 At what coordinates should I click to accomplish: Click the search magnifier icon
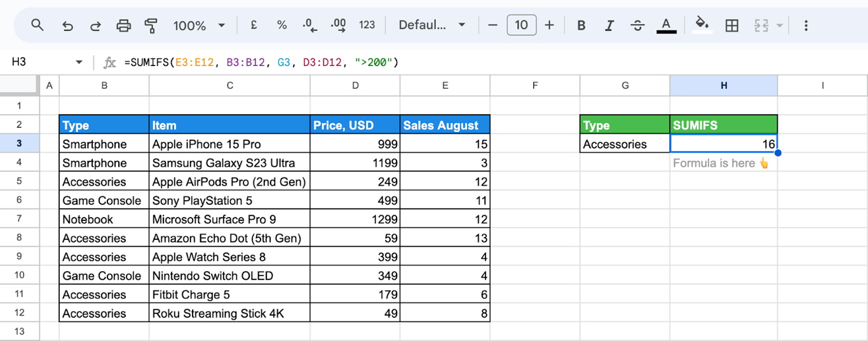(37, 25)
